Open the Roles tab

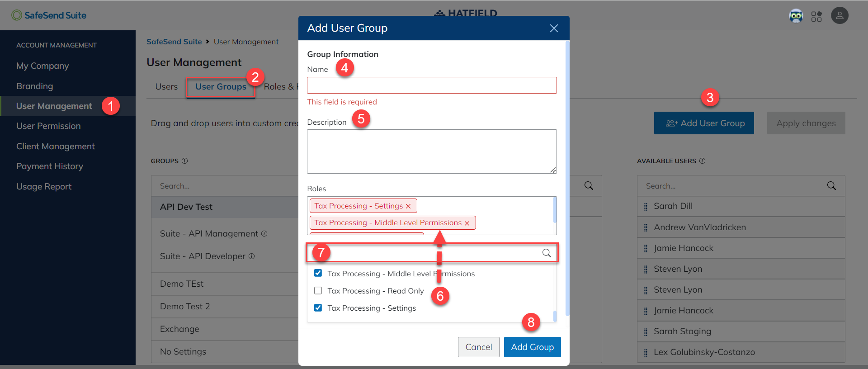[x=281, y=87]
